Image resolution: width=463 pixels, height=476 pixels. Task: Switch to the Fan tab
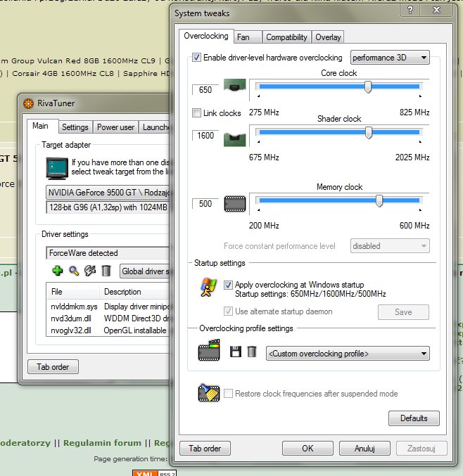pos(248,37)
